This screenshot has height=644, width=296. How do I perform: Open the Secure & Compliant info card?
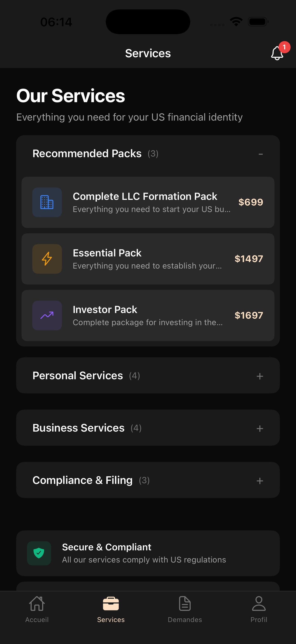[x=148, y=553]
